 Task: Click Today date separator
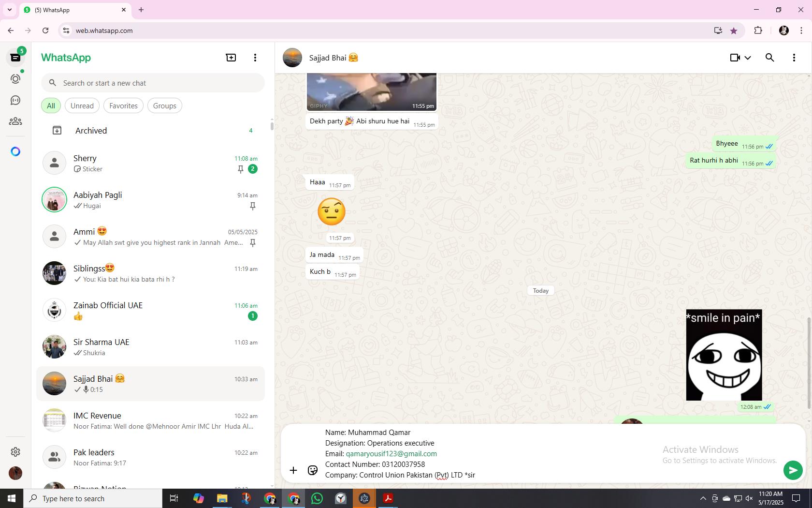541,291
